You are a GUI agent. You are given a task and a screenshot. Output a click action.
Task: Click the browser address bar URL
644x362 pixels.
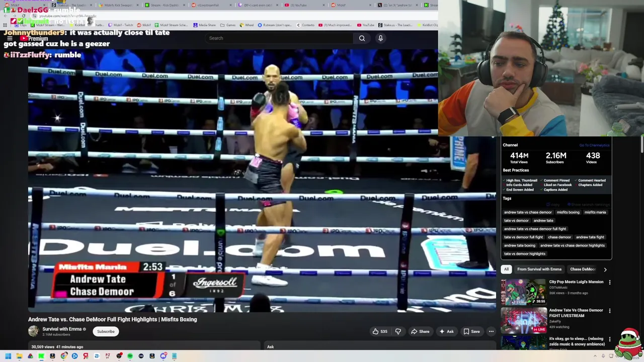(67, 16)
